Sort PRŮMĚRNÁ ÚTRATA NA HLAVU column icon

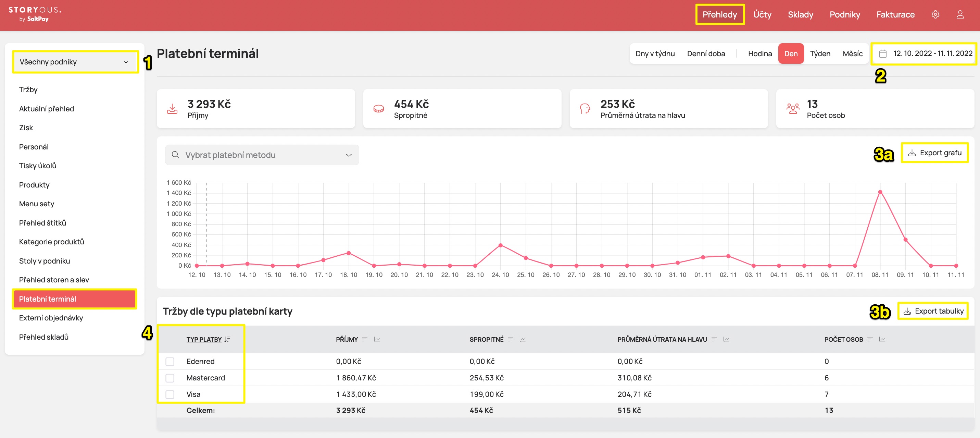click(714, 339)
